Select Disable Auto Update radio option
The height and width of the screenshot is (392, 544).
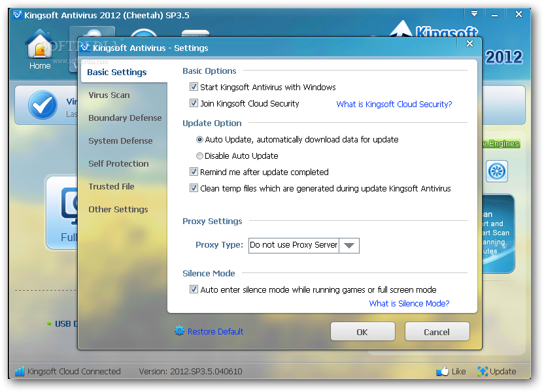pyautogui.click(x=199, y=156)
